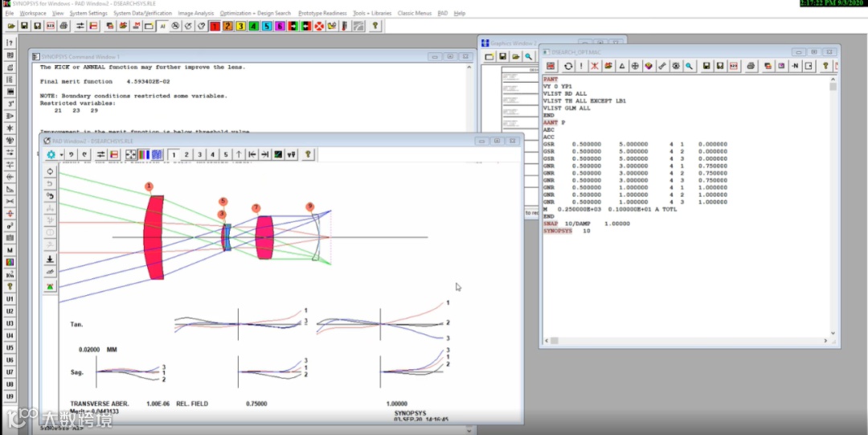Click surface marker 7 on the lens drawing
This screenshot has width=868, height=435.
pos(256,207)
